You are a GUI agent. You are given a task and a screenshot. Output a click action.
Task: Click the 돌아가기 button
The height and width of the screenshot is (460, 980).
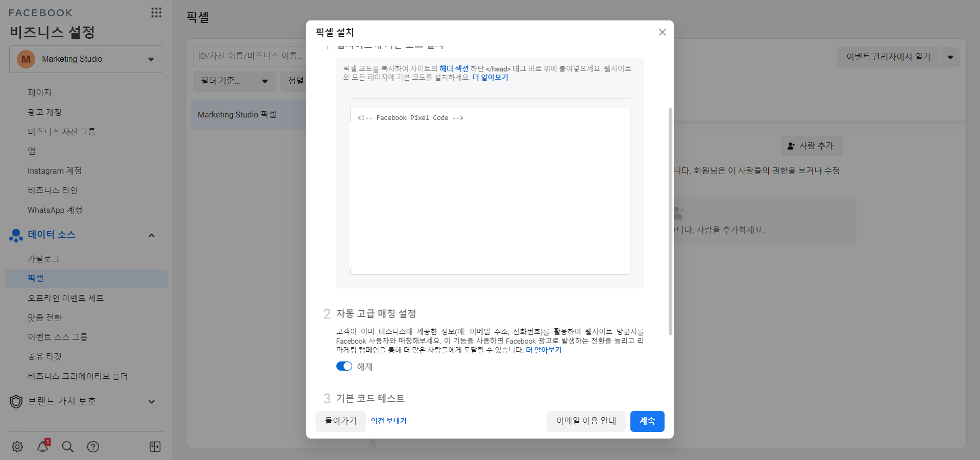pyautogui.click(x=340, y=421)
